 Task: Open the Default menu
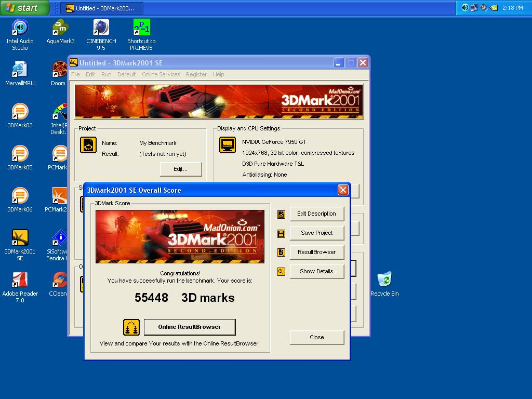pyautogui.click(x=126, y=74)
